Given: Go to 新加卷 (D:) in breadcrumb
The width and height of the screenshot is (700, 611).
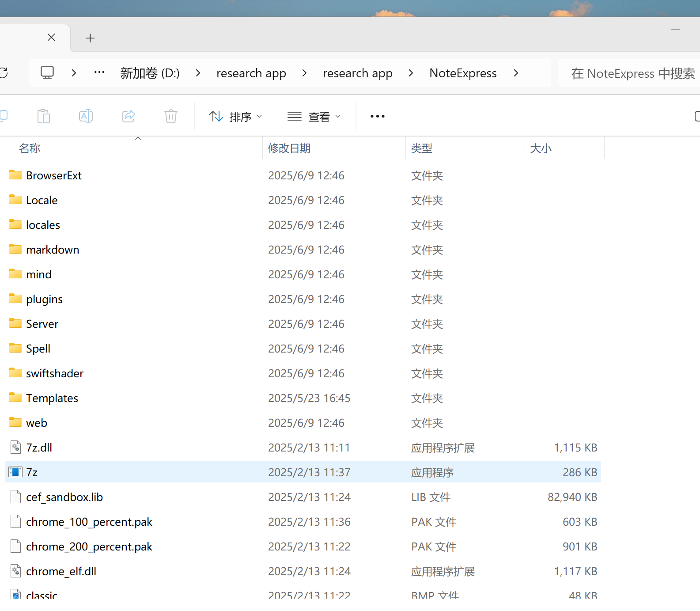Looking at the screenshot, I should (x=150, y=73).
